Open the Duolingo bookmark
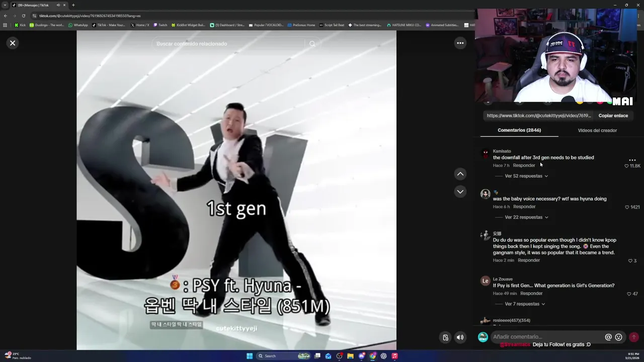This screenshot has width=644, height=362. (x=47, y=25)
